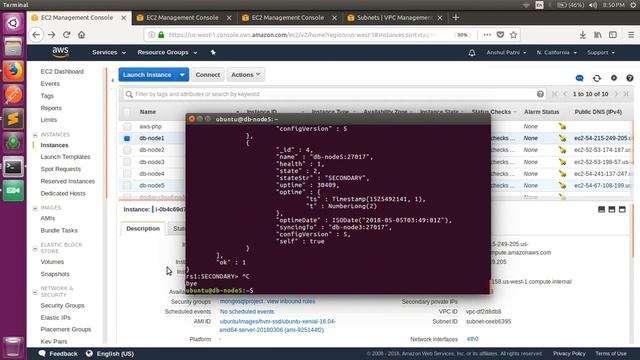Screen dimensions: 640x360
Task: Click the Name column header
Action: pos(148,112)
